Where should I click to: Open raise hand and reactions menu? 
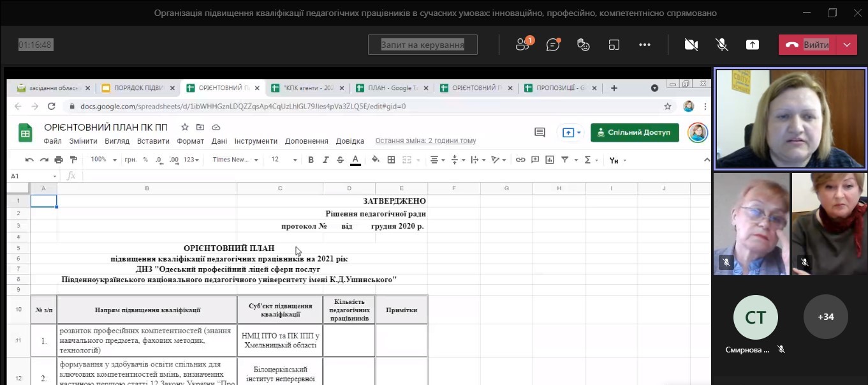click(x=583, y=45)
